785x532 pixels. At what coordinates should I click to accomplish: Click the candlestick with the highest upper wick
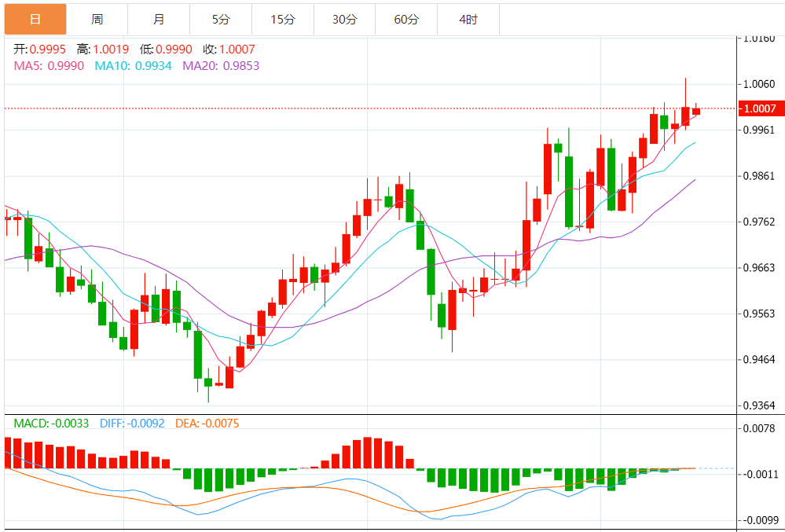click(x=685, y=116)
